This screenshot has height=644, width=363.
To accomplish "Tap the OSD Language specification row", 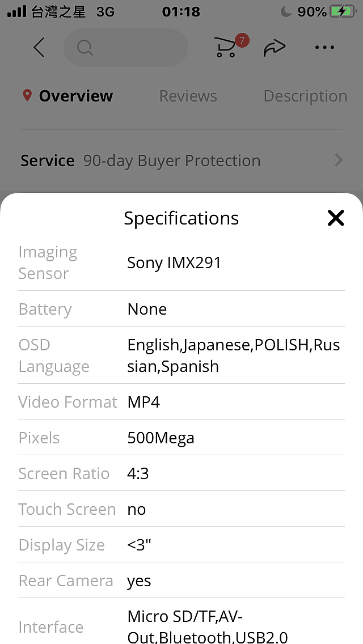I will pos(181,355).
